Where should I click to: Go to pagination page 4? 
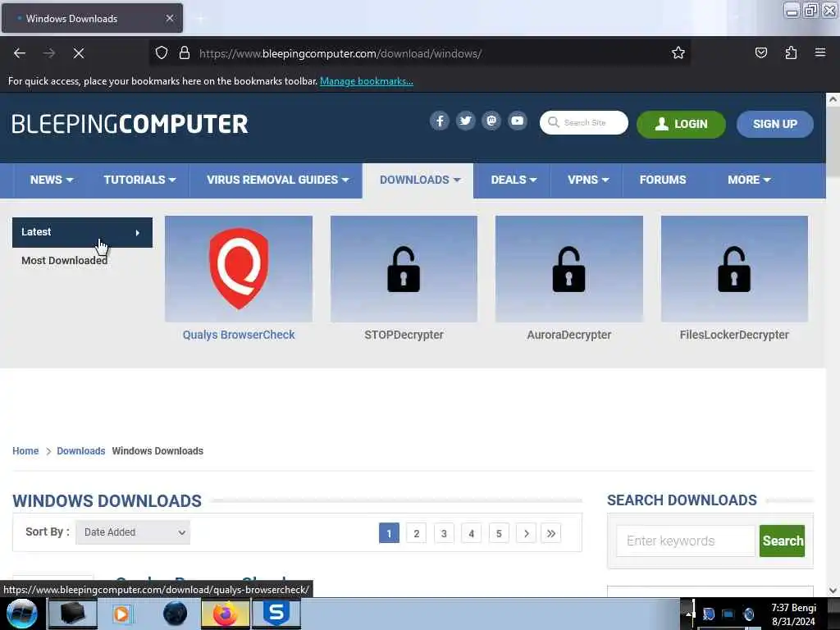pos(472,533)
